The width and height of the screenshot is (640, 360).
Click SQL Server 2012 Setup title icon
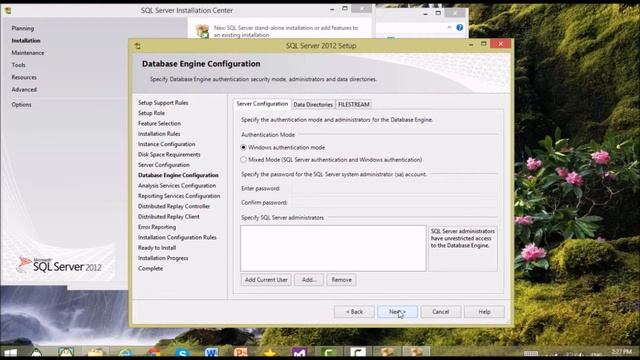tap(138, 46)
